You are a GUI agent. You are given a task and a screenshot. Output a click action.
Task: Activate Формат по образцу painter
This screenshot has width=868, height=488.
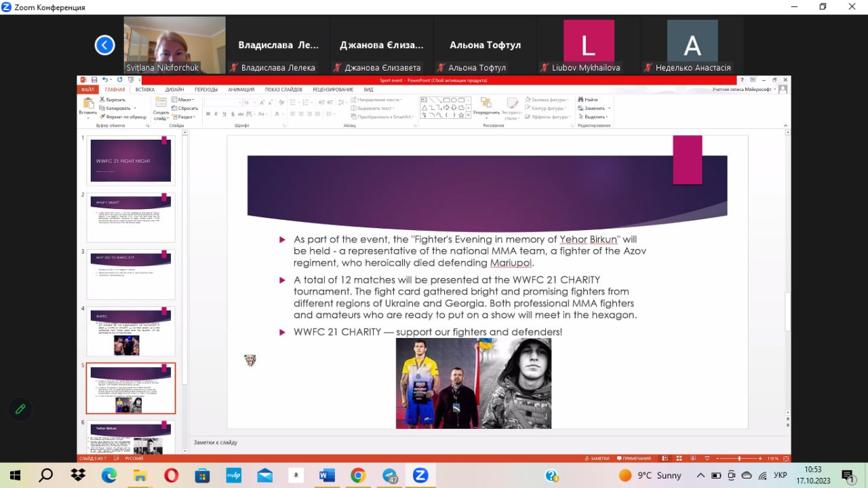(123, 117)
